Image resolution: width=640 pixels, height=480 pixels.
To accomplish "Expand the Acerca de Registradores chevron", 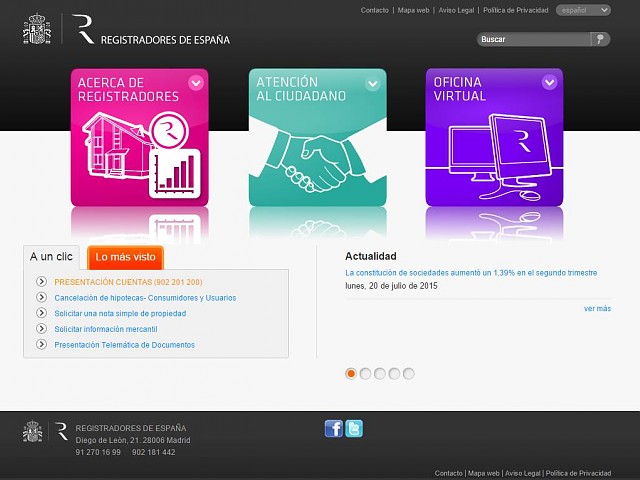I will [196, 83].
